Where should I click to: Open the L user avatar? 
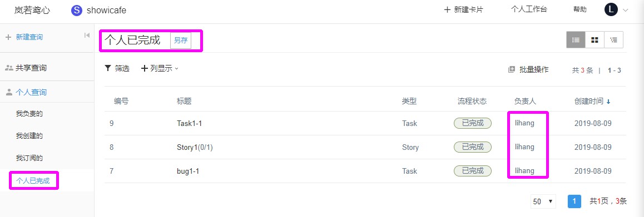tap(611, 10)
